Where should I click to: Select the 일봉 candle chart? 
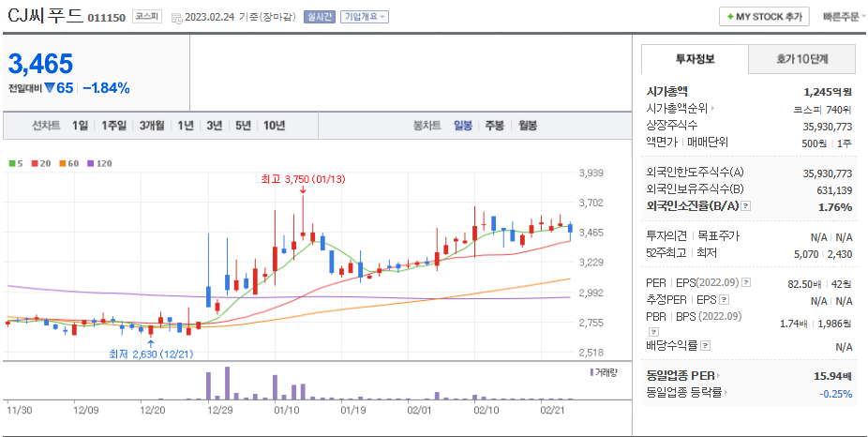(463, 126)
